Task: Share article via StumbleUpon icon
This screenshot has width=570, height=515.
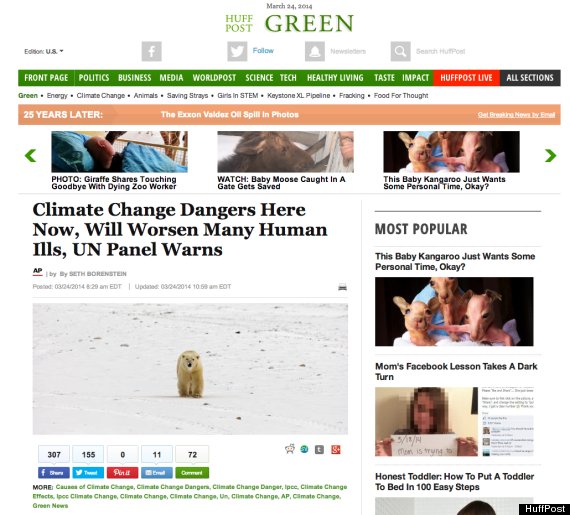Action: (x=304, y=450)
